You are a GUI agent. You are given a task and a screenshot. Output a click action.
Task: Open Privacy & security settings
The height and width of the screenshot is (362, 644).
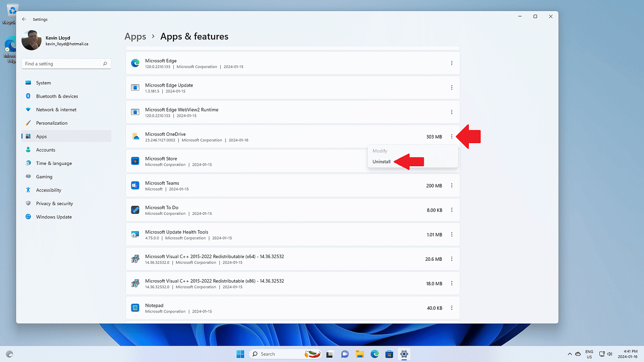click(66, 203)
